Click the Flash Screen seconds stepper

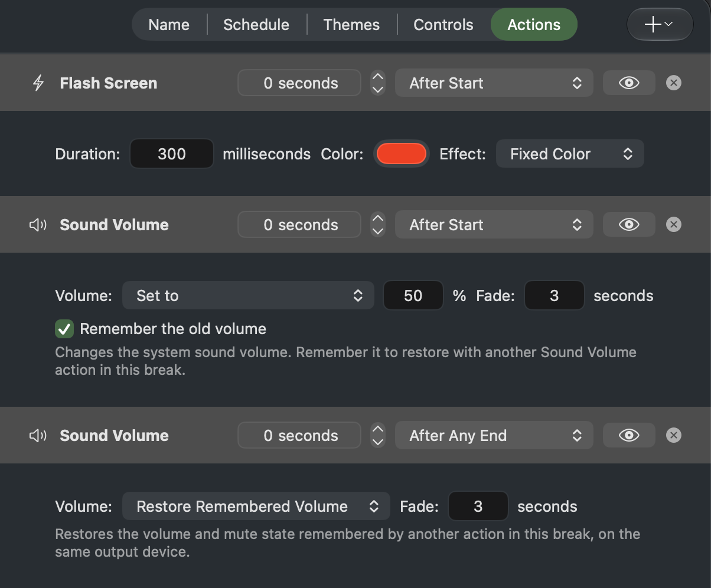coord(378,83)
